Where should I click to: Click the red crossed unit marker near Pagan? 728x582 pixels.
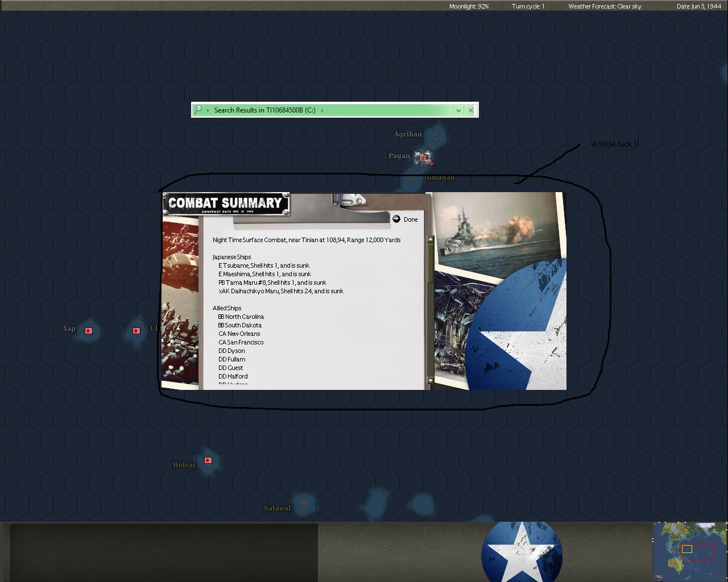(431, 164)
